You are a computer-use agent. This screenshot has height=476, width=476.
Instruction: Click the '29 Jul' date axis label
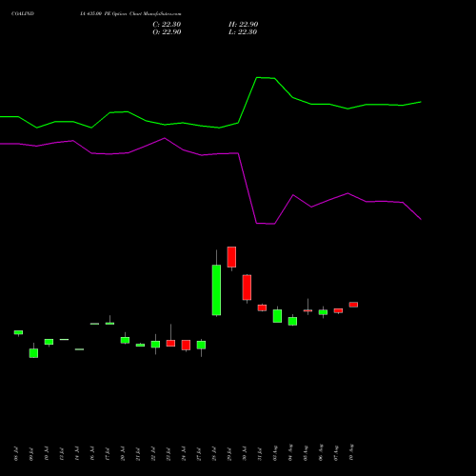[229, 454]
